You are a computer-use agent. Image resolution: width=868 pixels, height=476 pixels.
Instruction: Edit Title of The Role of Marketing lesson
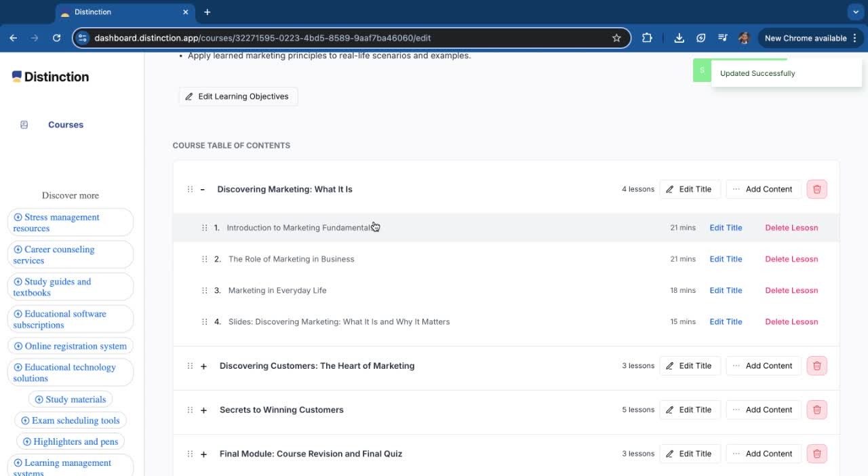(x=726, y=259)
